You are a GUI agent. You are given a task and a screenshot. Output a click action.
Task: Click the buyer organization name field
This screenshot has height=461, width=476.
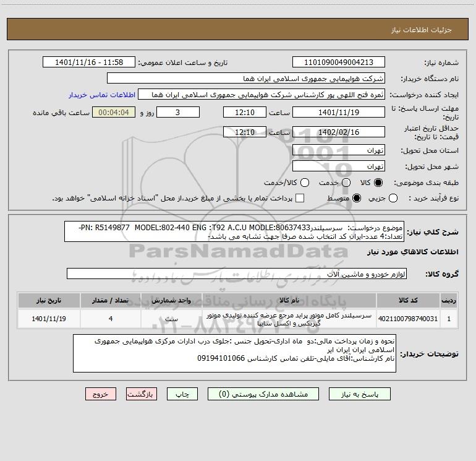point(246,79)
